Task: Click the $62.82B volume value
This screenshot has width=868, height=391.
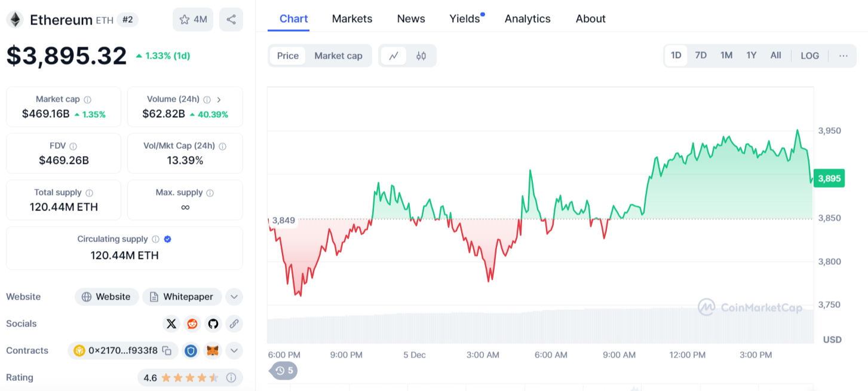Action: pyautogui.click(x=164, y=114)
